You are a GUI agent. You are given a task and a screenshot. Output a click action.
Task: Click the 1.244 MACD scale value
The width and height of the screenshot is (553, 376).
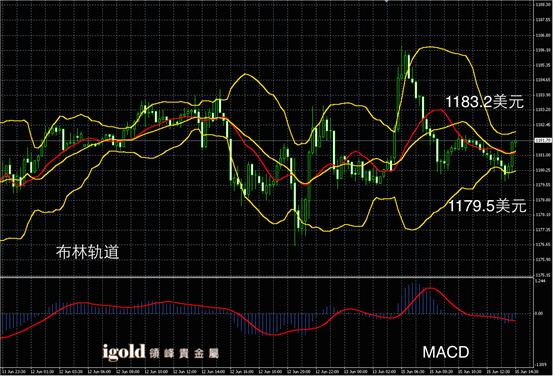pyautogui.click(x=540, y=281)
